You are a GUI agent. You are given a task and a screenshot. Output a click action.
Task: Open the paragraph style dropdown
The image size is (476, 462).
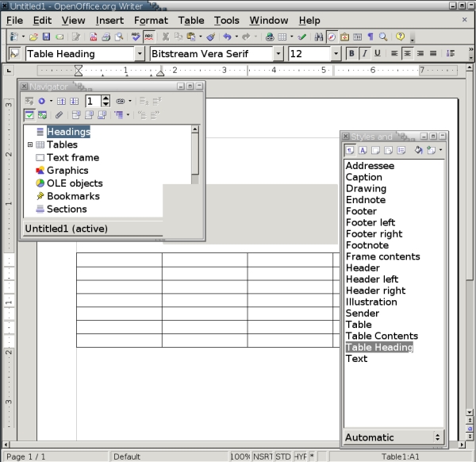(140, 54)
